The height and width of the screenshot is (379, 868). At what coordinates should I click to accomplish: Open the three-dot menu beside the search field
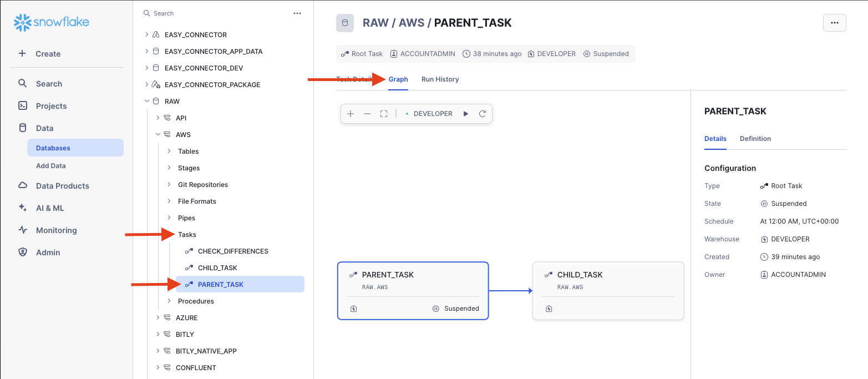tap(297, 13)
